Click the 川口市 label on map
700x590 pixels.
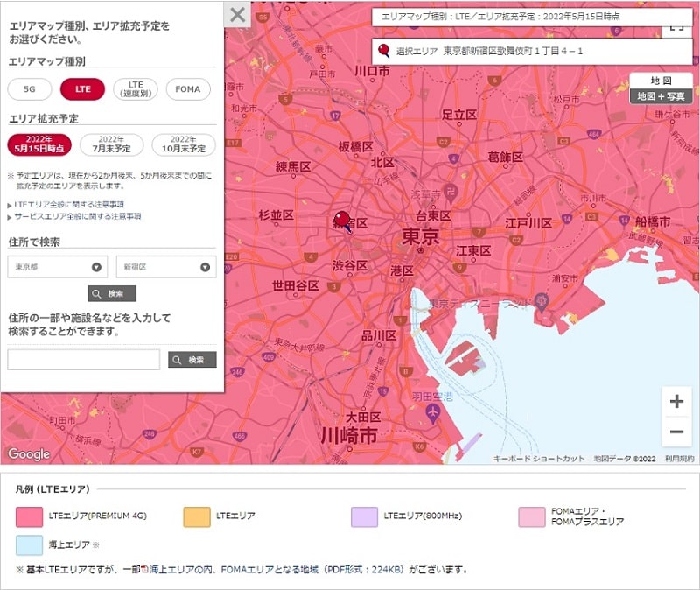click(373, 71)
